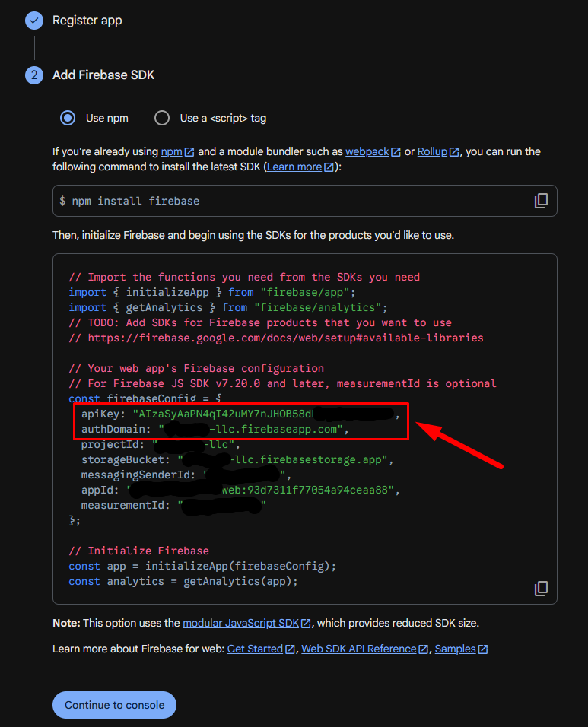Open the Samples link
This screenshot has height=727, width=588.
[x=461, y=649]
